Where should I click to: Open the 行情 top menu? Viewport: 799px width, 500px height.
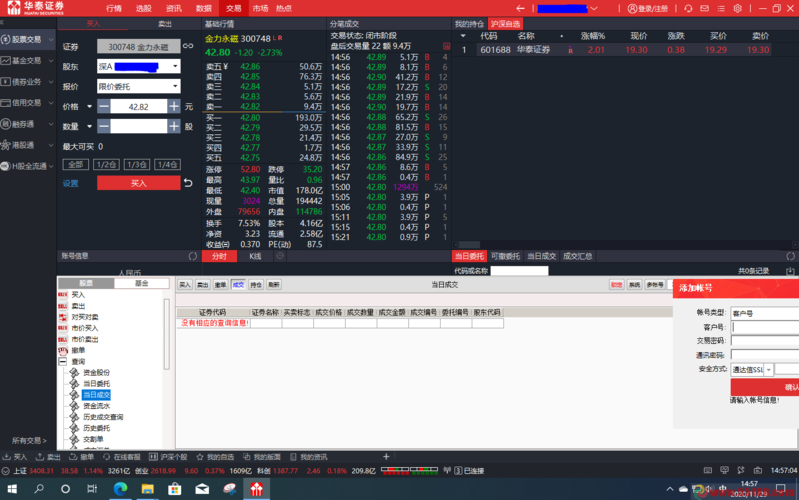tap(114, 8)
